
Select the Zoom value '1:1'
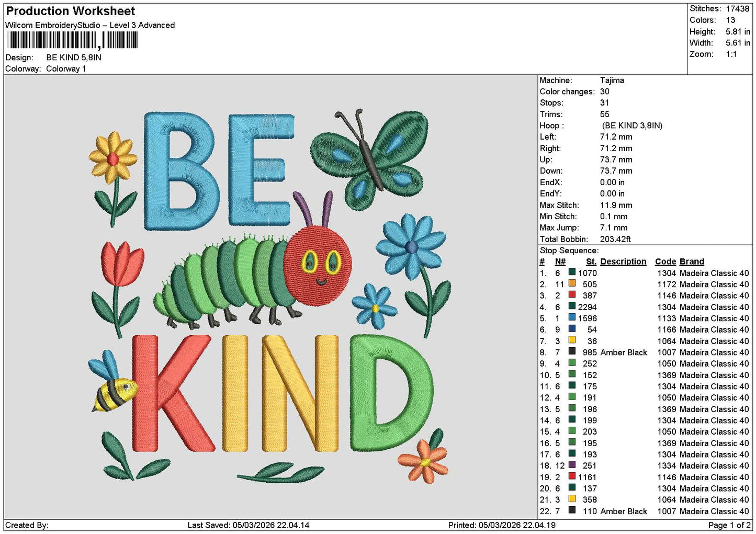(731, 54)
